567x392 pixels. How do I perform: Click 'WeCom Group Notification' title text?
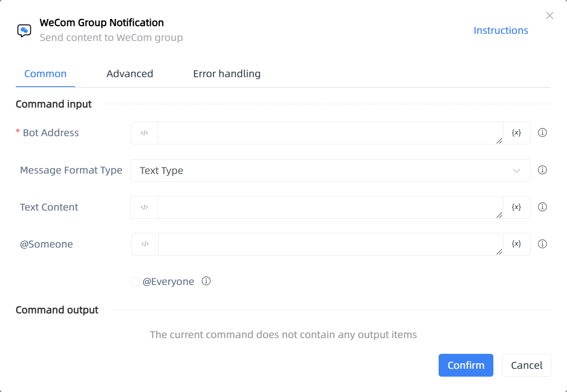102,23
